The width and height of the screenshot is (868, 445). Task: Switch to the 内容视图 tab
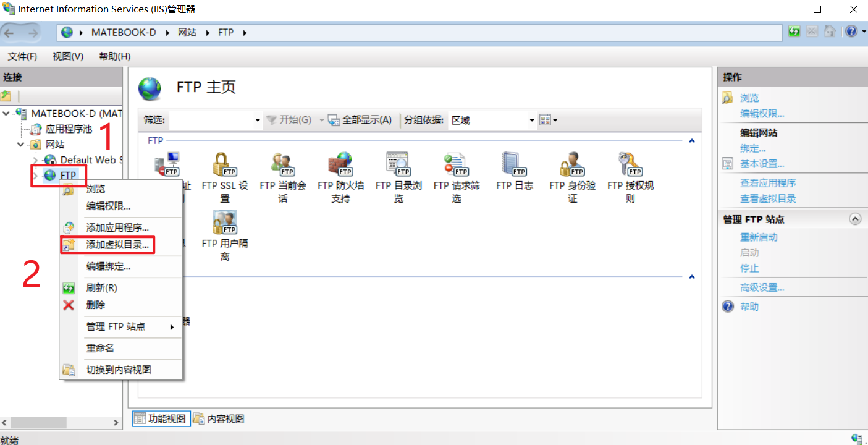point(219,418)
